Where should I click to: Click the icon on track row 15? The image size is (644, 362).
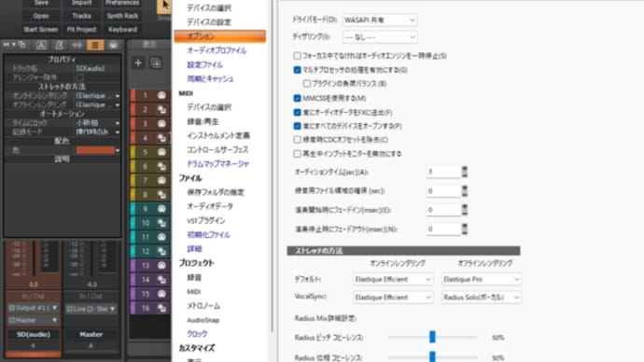[161, 294]
